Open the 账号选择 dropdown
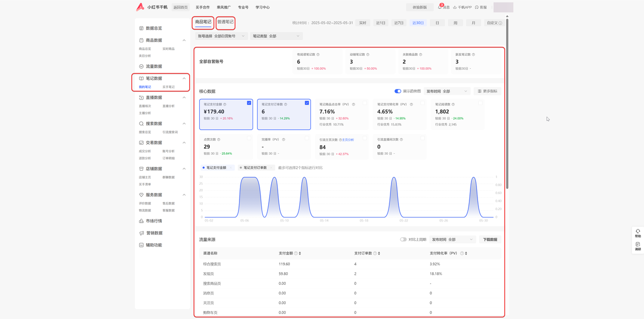The height and width of the screenshot is (319, 644). tap(221, 36)
